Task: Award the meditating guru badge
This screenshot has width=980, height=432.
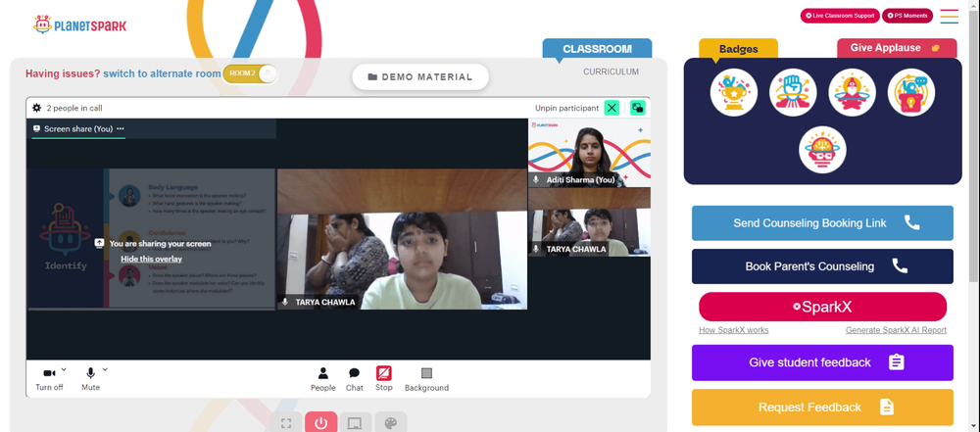Action: 852,92
